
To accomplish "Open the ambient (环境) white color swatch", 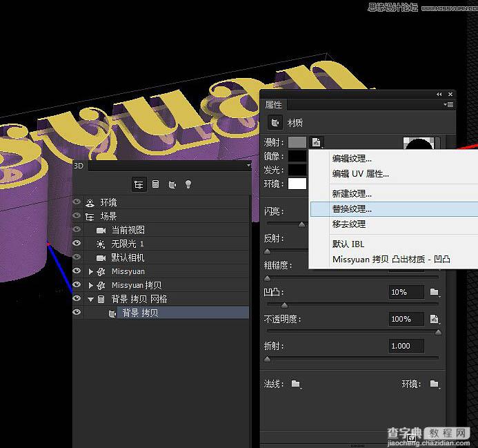I will coord(297,184).
